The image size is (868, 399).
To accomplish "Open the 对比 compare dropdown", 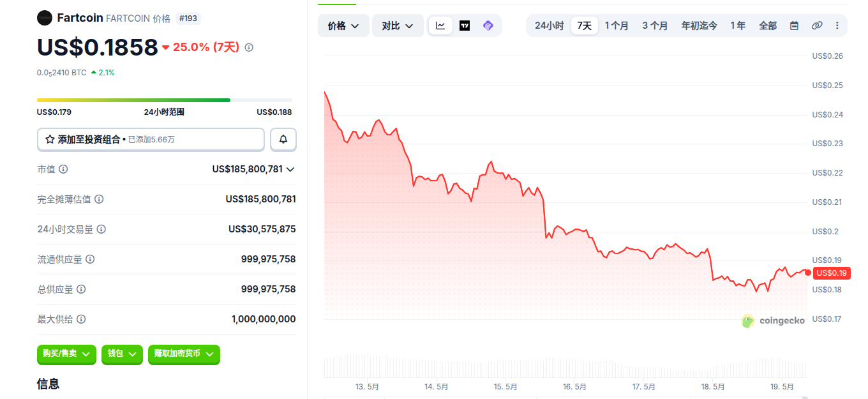I will point(398,26).
